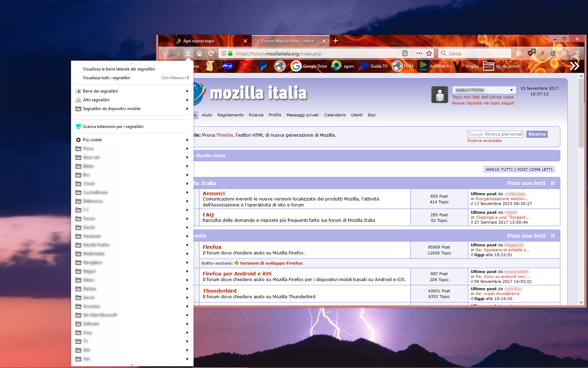This screenshot has width=588, height=368.
Task: Open a new tab with the plus button
Action: pyautogui.click(x=336, y=41)
